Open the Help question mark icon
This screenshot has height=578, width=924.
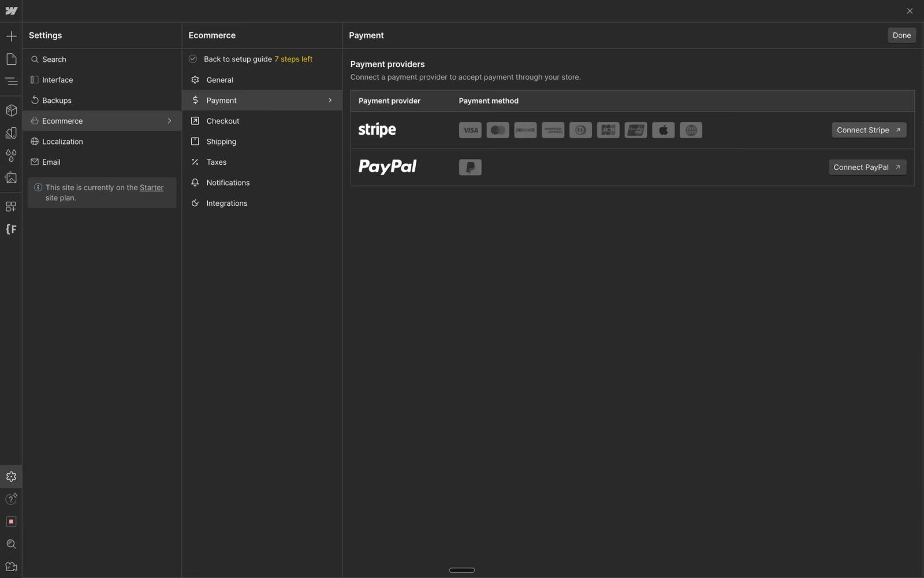[11, 499]
